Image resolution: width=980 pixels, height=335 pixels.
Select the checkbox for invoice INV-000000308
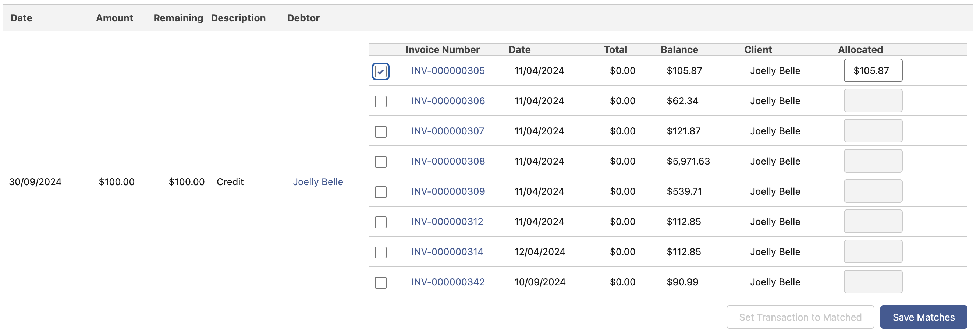coord(380,162)
